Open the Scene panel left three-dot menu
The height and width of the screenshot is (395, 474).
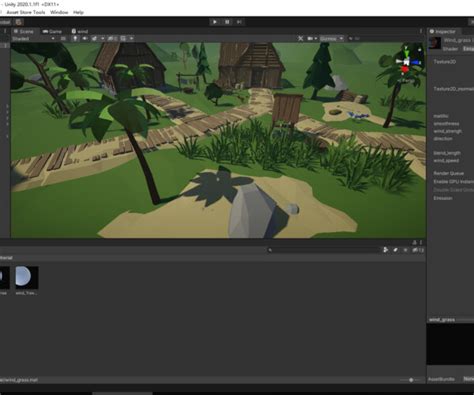[x=5, y=31]
